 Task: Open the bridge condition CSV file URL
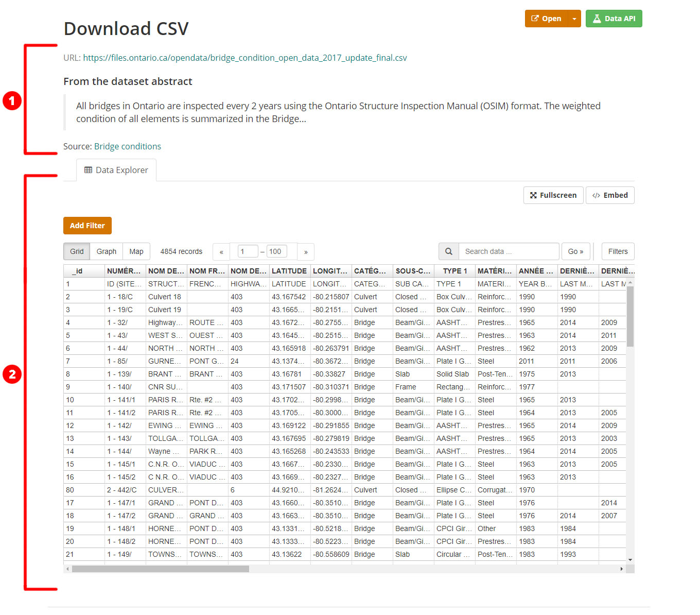244,58
